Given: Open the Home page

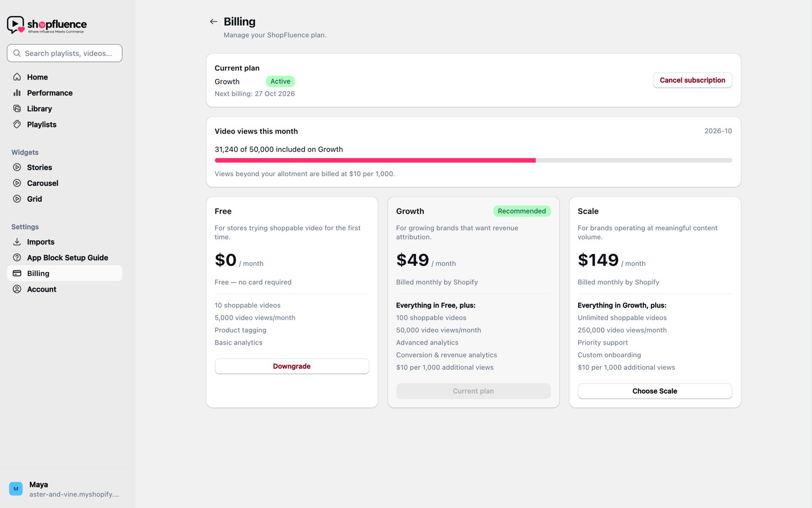Looking at the screenshot, I should 65,77.
